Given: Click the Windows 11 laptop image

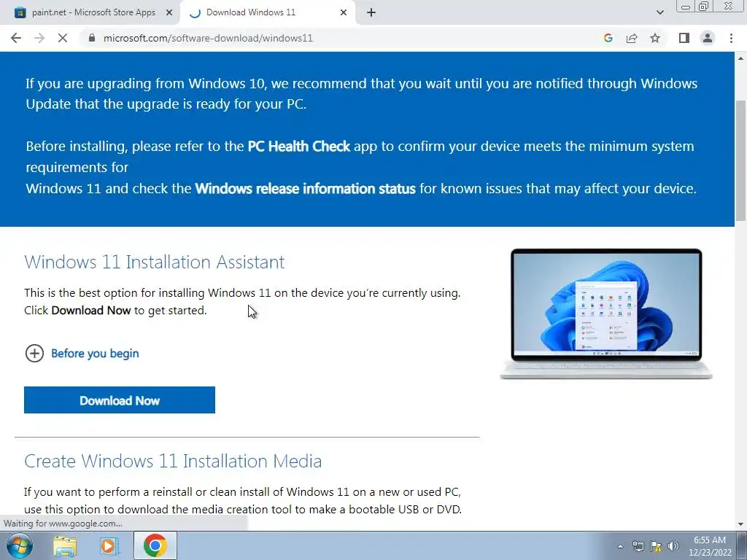Looking at the screenshot, I should pos(606,314).
